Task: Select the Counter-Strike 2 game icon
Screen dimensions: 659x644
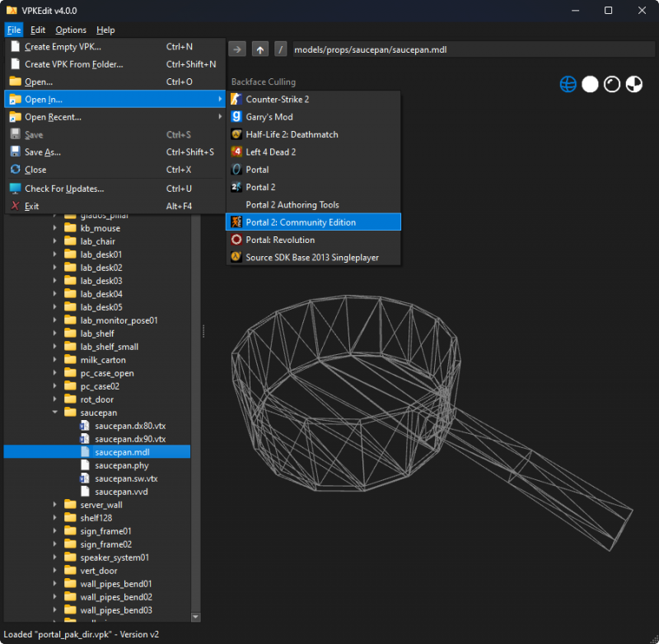Action: pyautogui.click(x=236, y=100)
